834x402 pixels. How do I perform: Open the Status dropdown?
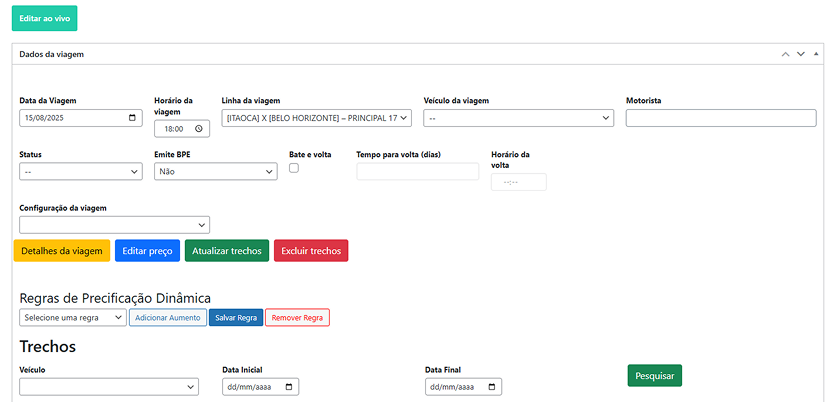click(x=81, y=172)
